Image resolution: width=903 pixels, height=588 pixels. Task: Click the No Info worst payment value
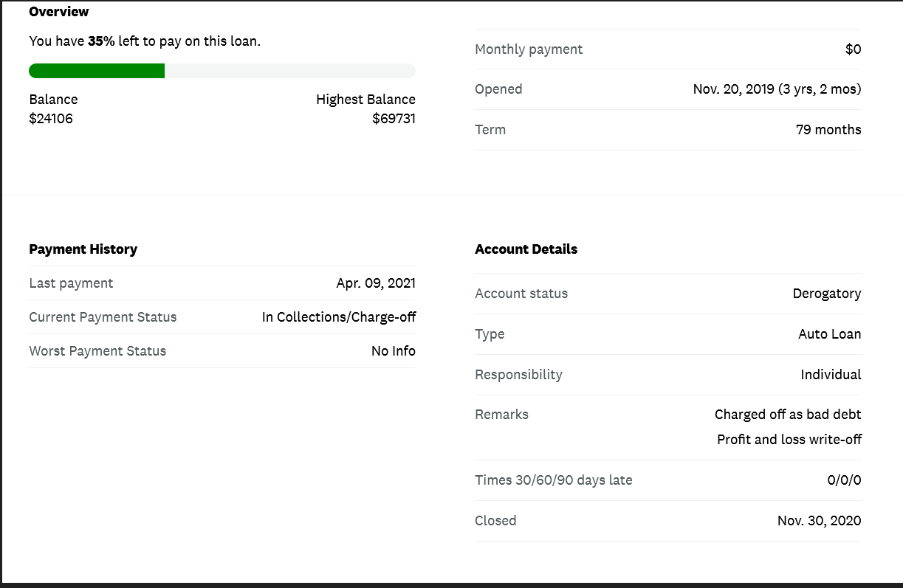point(393,351)
